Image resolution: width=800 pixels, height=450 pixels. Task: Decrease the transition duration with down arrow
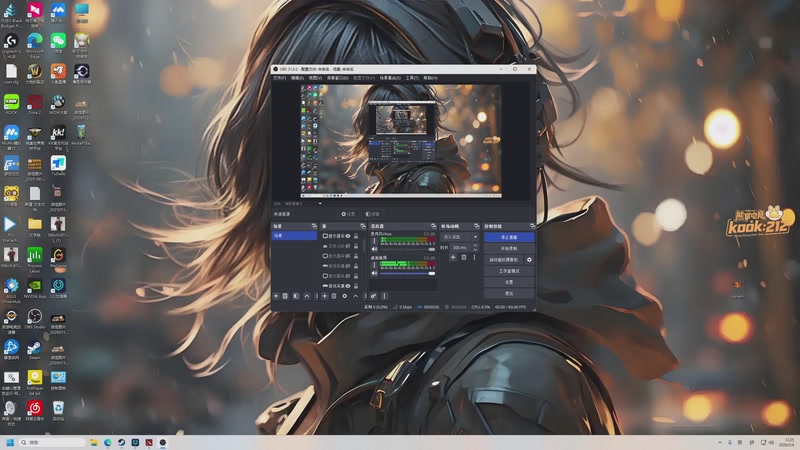476,250
